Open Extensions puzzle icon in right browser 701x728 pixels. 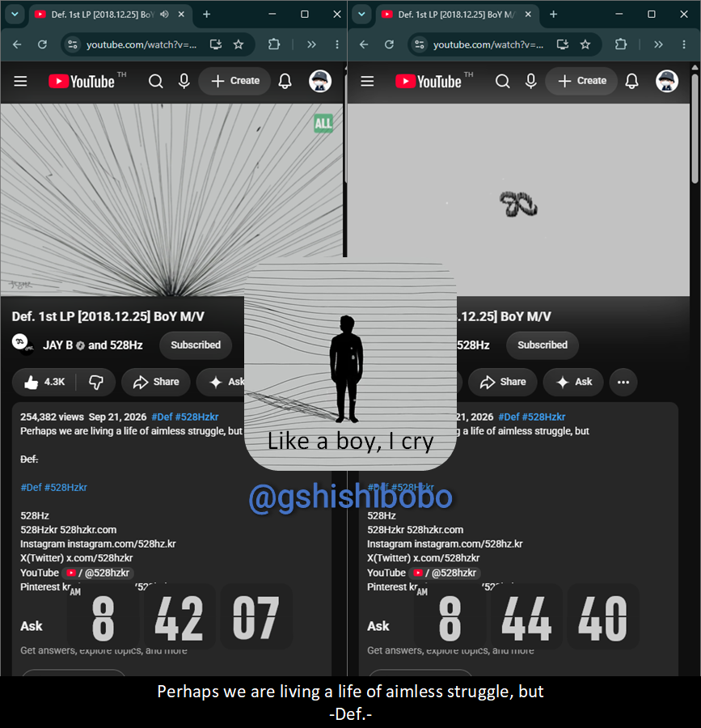(x=621, y=44)
